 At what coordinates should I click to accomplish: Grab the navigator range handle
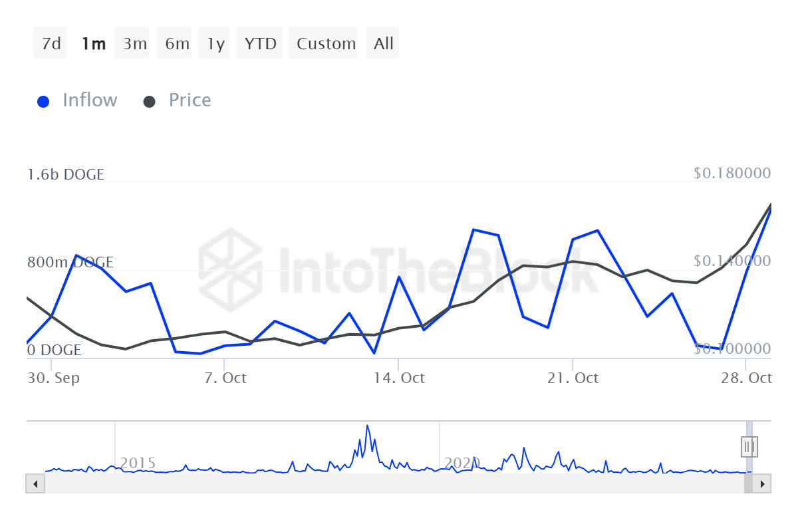click(x=749, y=446)
